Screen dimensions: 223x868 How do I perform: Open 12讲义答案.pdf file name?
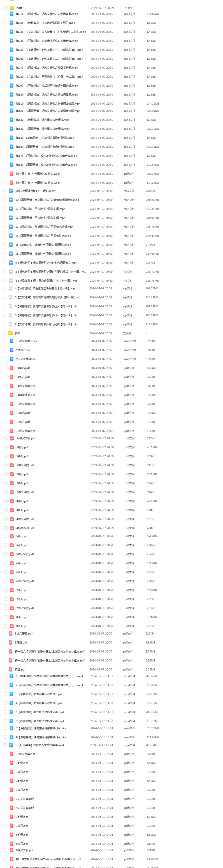pos(25,404)
